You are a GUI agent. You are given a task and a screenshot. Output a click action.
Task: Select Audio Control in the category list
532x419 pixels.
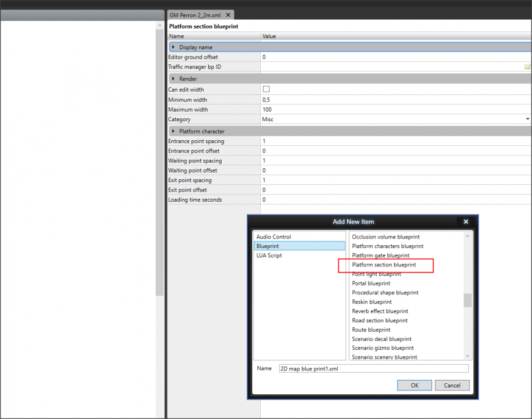[x=274, y=237]
